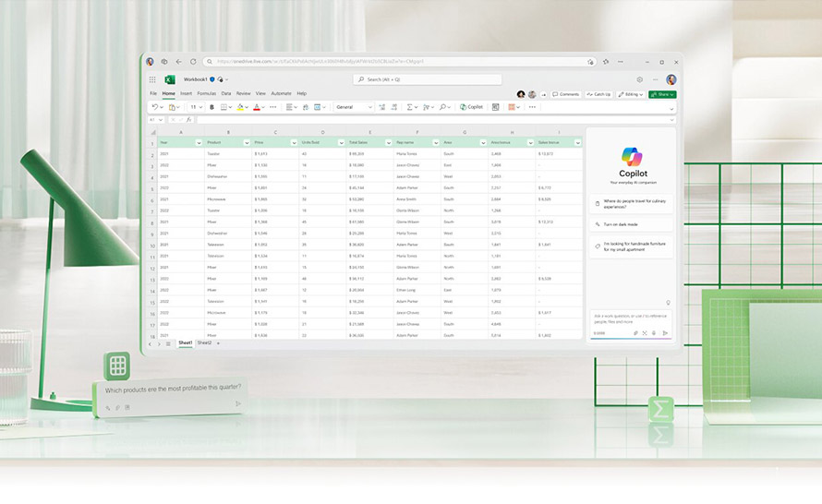Click the AutoSum sigma icon
Viewport: 822px width, 504px height.
point(410,107)
